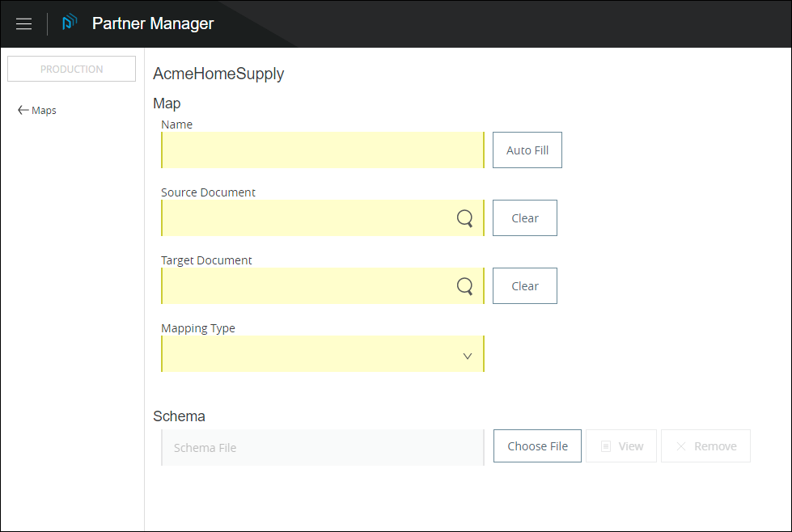
Task: Click the Partner Manager title text
Action: pyautogui.click(x=153, y=23)
